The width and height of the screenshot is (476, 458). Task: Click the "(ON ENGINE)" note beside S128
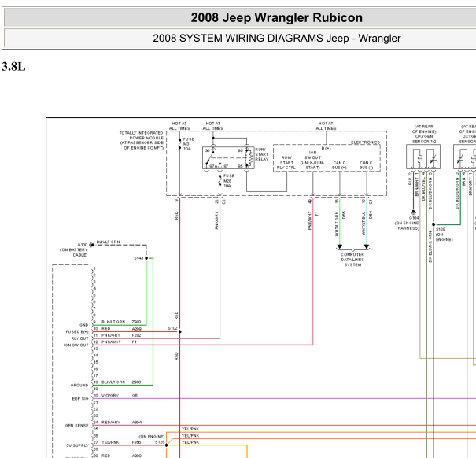(x=152, y=437)
